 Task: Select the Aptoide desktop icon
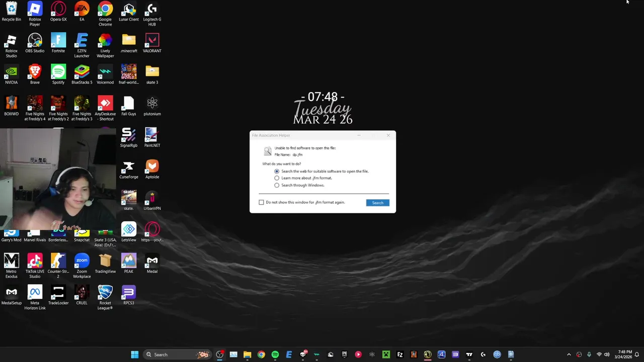pos(152,169)
